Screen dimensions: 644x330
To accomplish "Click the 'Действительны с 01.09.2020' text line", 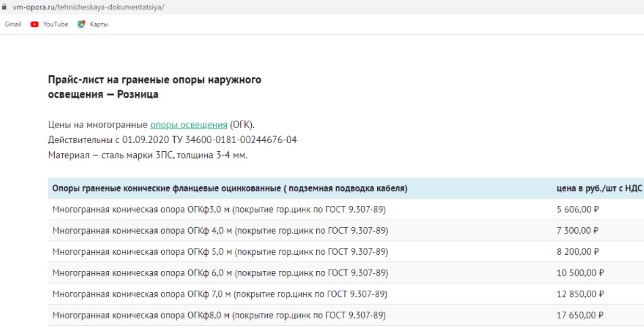I will coord(172,140).
